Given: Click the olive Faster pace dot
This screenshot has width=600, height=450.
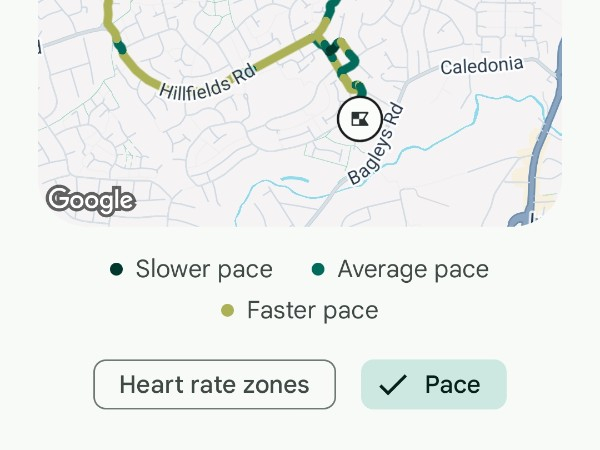Looking at the screenshot, I should coord(228,310).
